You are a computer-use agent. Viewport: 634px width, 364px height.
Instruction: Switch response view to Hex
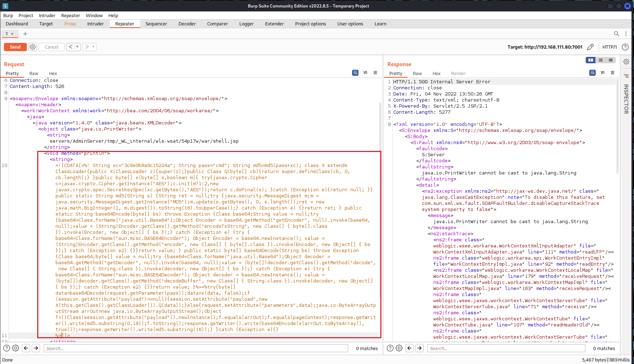pyautogui.click(x=437, y=73)
